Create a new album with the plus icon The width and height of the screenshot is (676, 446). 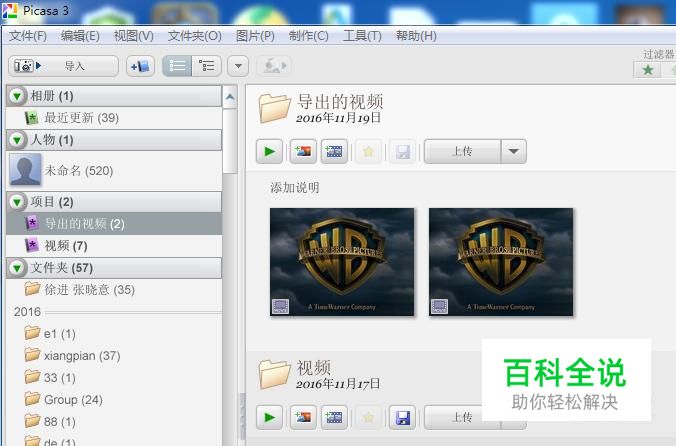(x=140, y=66)
